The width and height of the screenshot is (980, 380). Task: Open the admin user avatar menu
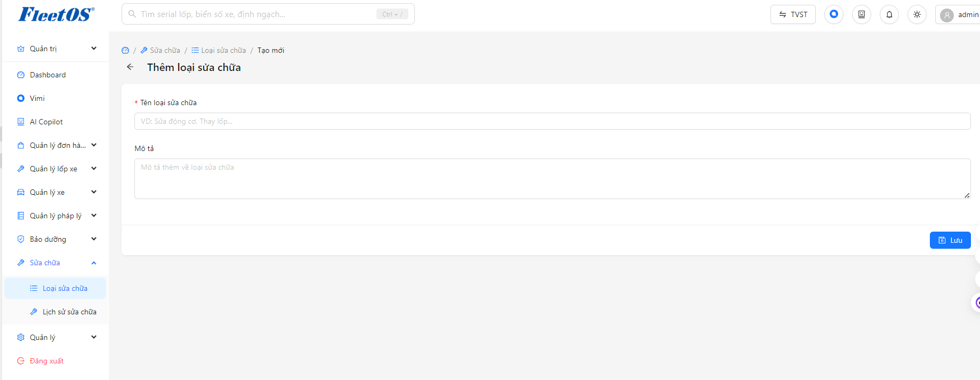[959, 14]
